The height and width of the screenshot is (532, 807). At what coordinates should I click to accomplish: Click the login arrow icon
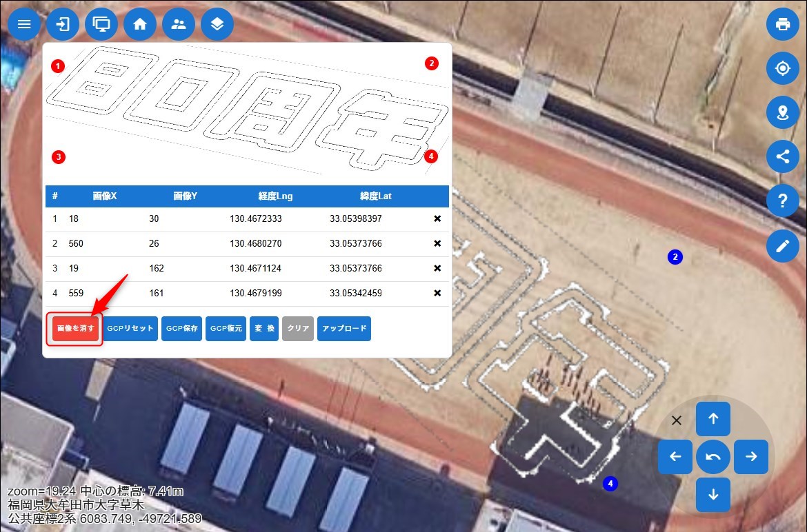pyautogui.click(x=63, y=24)
